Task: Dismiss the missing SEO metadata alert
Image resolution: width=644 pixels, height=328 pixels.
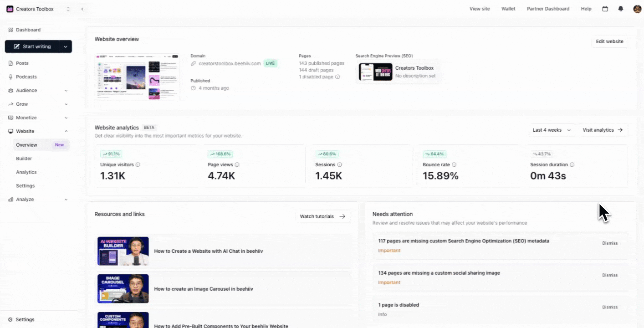Action: click(x=610, y=243)
